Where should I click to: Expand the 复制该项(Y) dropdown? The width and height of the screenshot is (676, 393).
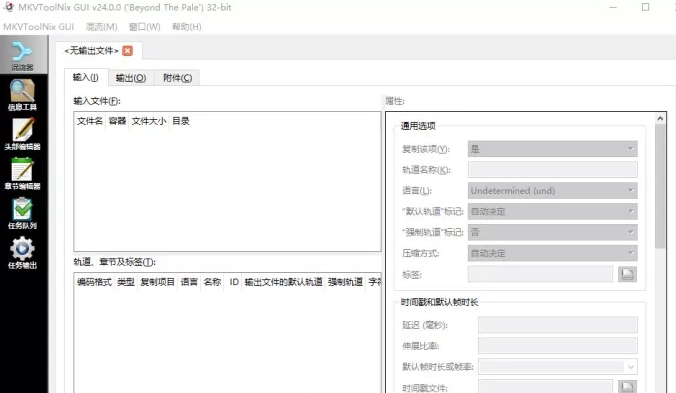(552, 149)
